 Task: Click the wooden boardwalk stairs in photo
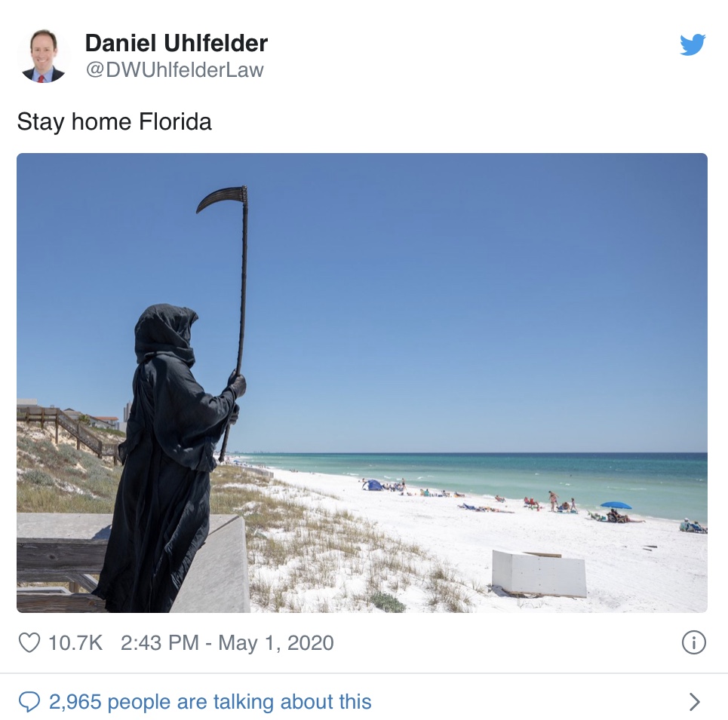coord(69,431)
